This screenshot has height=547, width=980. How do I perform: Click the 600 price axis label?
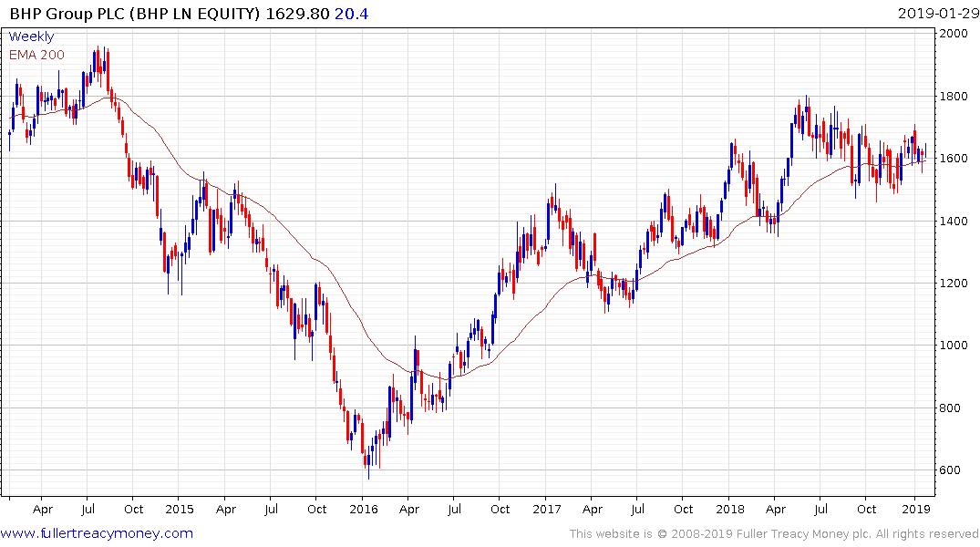pyautogui.click(x=954, y=470)
